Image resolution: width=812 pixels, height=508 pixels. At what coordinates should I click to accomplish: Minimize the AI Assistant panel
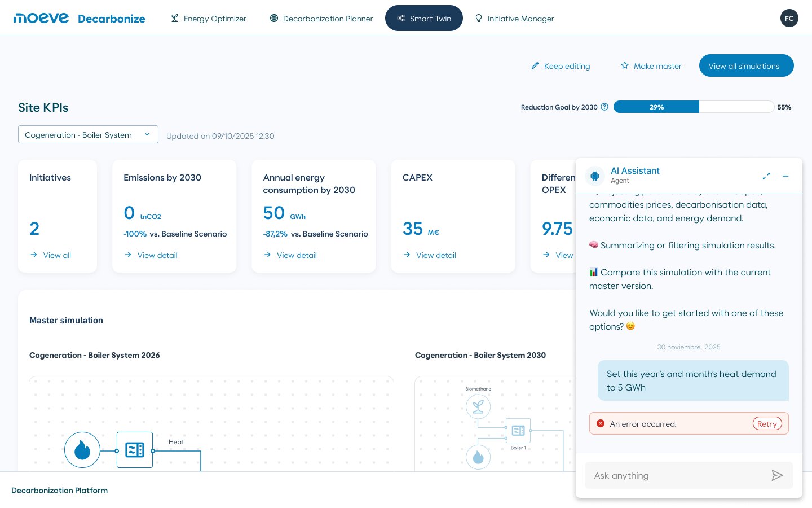coord(785,176)
